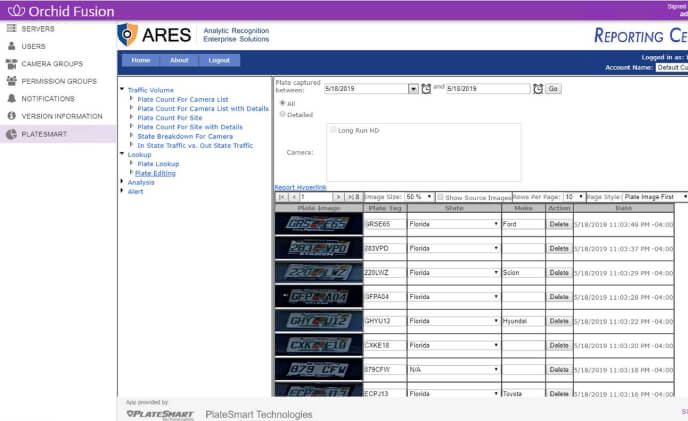Open Plate Count For Camera List report
Screen dimensions: 688x421
[x=183, y=100]
